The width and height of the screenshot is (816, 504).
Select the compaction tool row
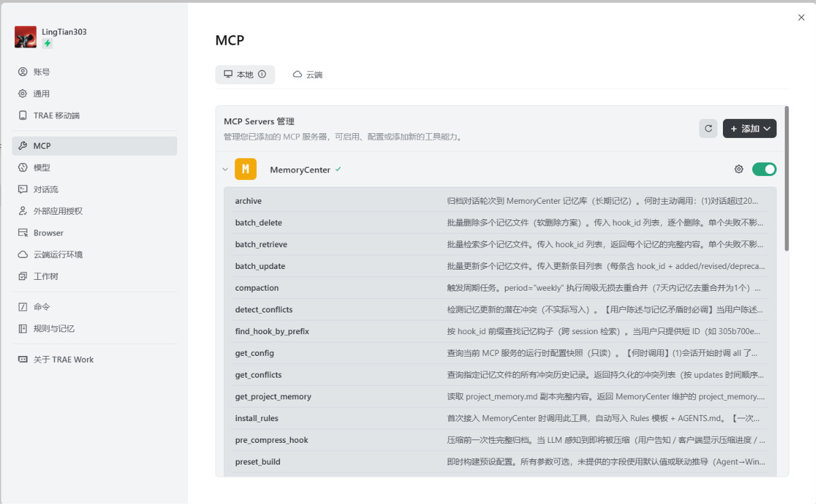click(500, 288)
